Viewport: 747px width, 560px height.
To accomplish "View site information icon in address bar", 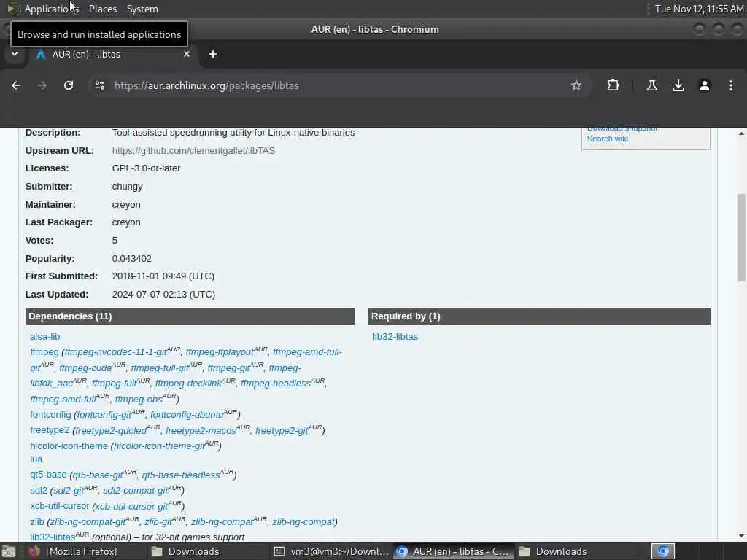I will 100,85.
